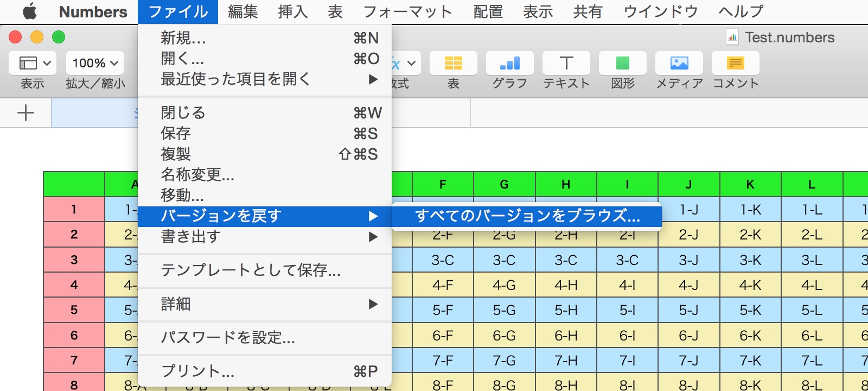Choose 開く... from the file menu
This screenshot has width=868, height=391.
265,59
